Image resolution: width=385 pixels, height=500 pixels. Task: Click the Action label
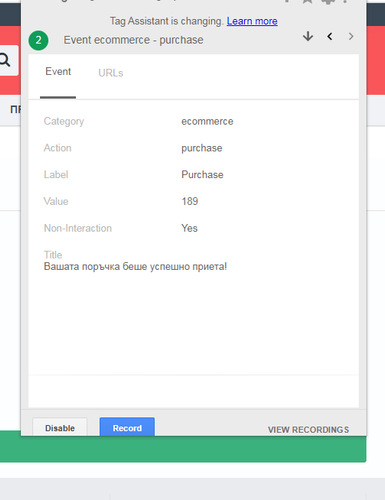pyautogui.click(x=57, y=148)
